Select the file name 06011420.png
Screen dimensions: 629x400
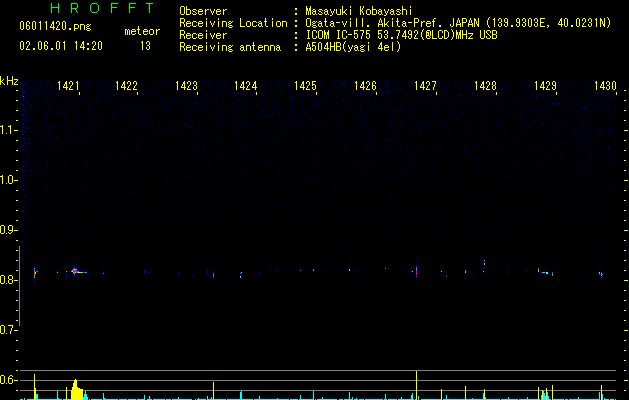pyautogui.click(x=55, y=26)
